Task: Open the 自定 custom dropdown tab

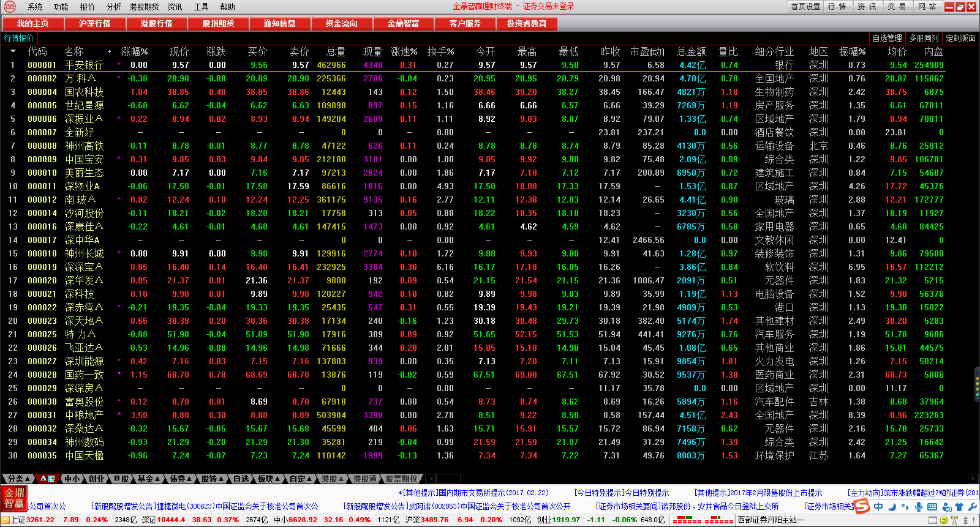Action: tap(300, 479)
